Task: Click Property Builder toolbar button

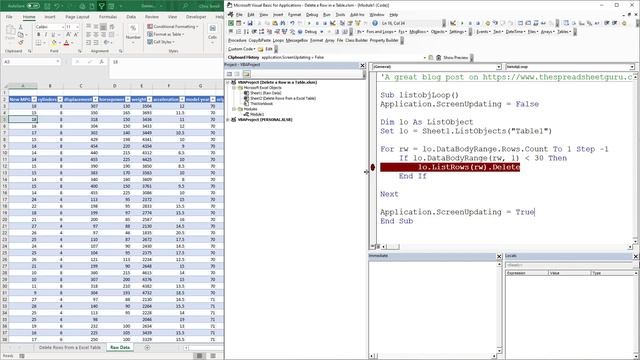Action: tap(384, 40)
